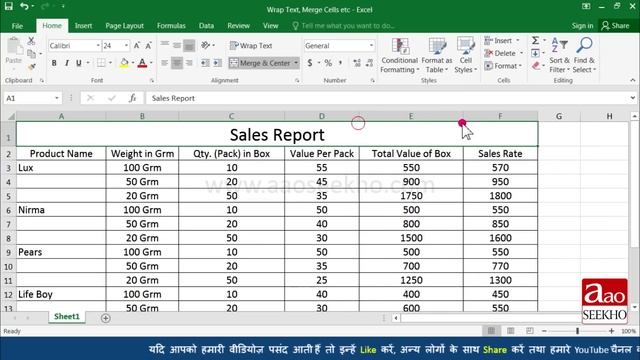Apply Accounting dollar number format
Screen dimensions: 640x360
[310, 63]
